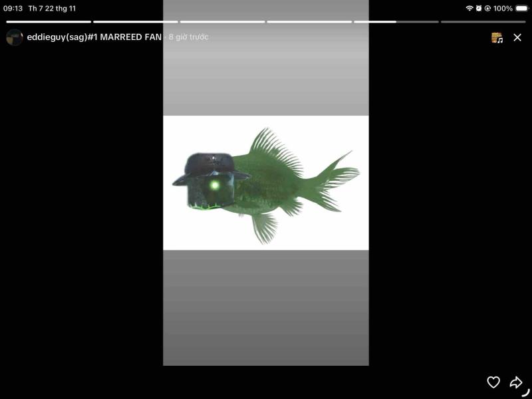532x399 pixels.
Task: Share the story using arrow icon
Action: click(x=516, y=382)
